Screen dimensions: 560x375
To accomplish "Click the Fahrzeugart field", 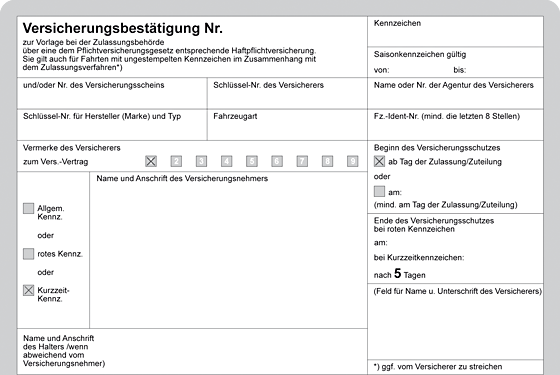I will click(x=287, y=125).
